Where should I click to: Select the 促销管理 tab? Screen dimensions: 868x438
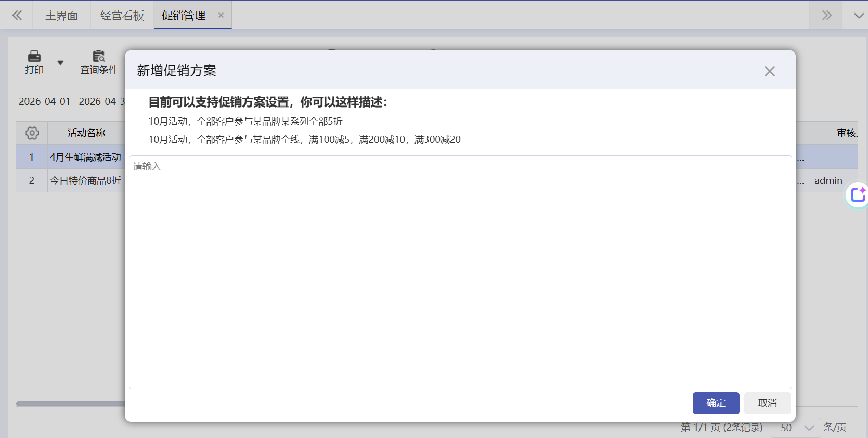tap(184, 16)
